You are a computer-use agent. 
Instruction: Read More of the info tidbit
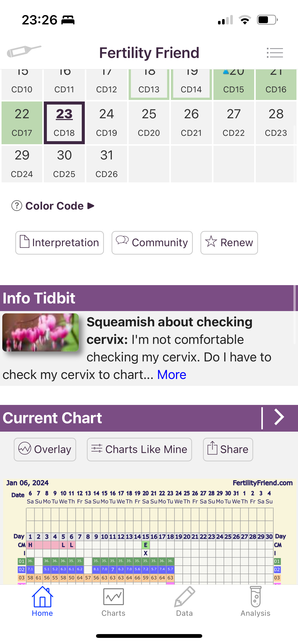click(x=172, y=375)
